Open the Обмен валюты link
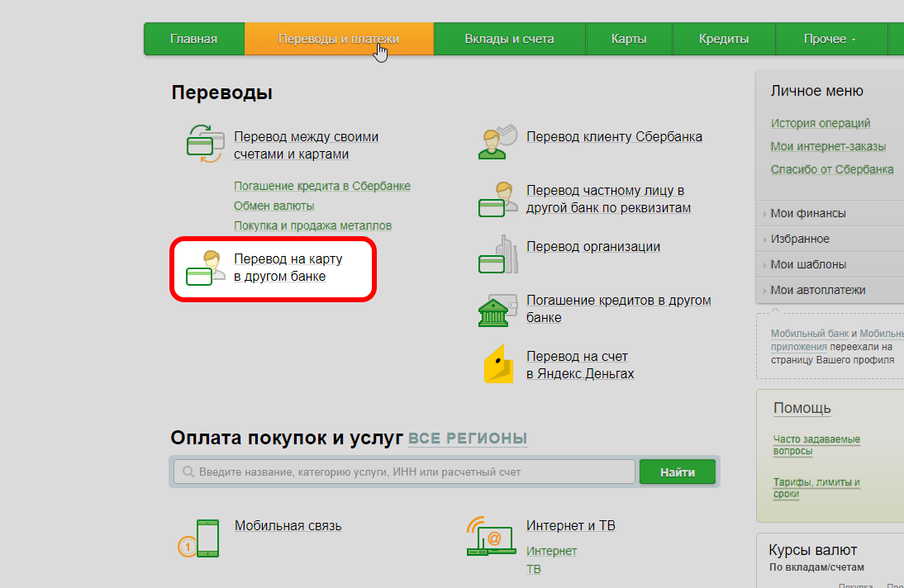 pos(274,206)
